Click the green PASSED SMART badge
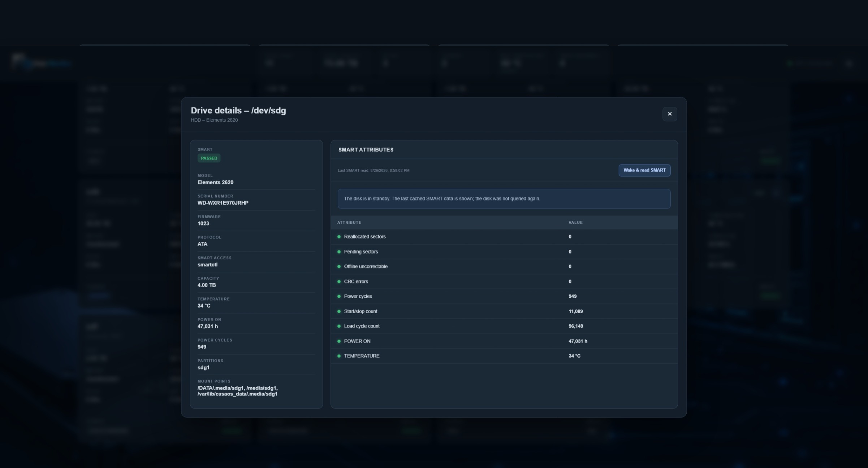 pos(209,158)
